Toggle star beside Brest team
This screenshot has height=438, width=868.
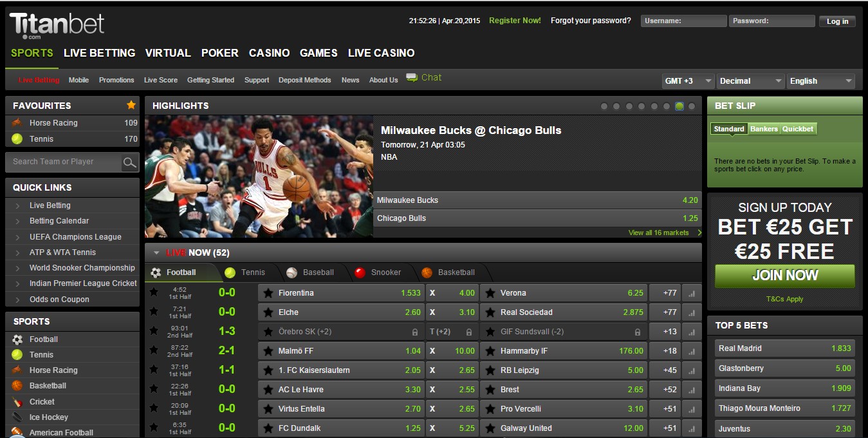click(490, 390)
